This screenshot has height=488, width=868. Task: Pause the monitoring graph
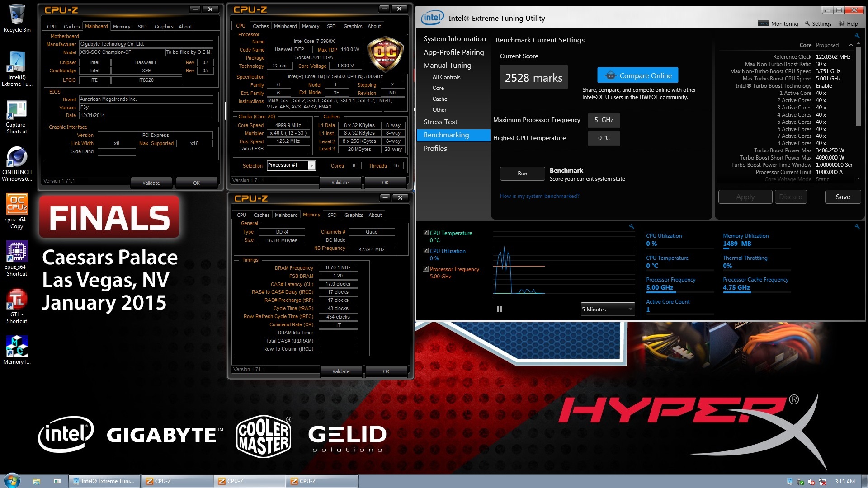tap(499, 309)
